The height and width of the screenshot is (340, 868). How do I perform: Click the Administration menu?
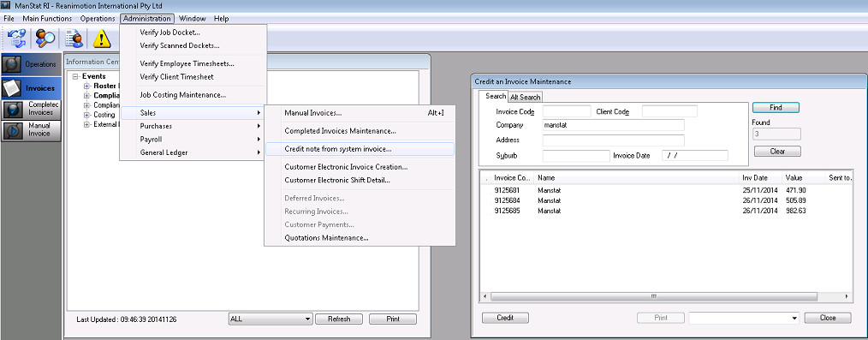click(147, 18)
